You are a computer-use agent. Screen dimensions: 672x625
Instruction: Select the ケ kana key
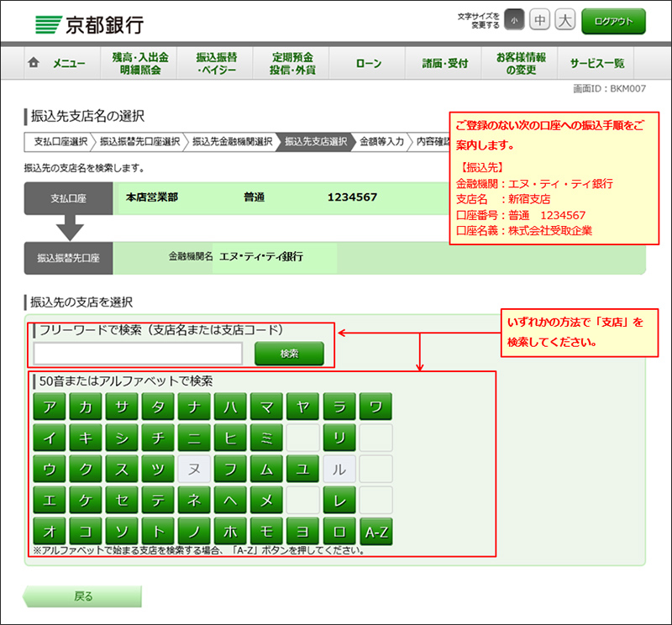(x=86, y=500)
